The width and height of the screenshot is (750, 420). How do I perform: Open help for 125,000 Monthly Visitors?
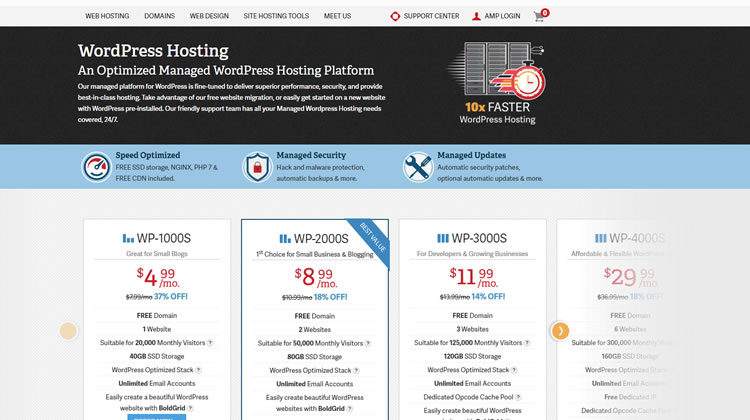(527, 343)
